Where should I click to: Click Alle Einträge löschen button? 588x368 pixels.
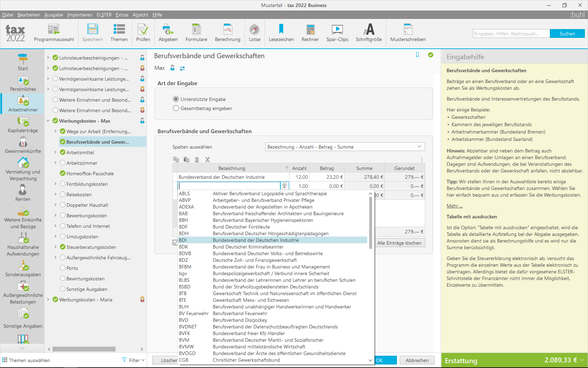coord(399,243)
